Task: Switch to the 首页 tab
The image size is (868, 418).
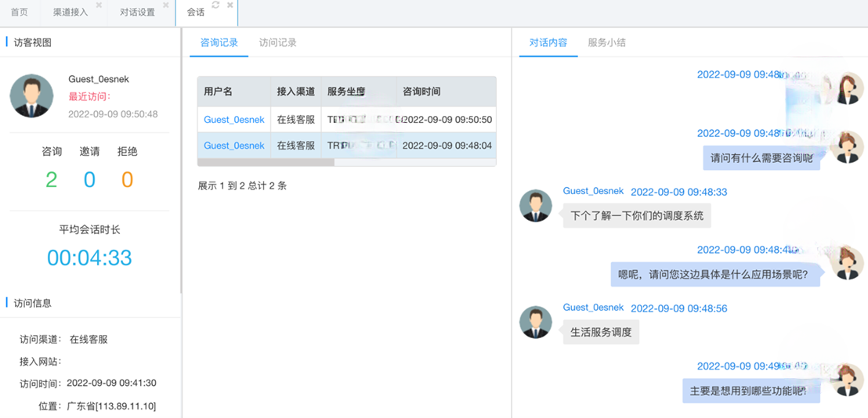Action: [20, 13]
